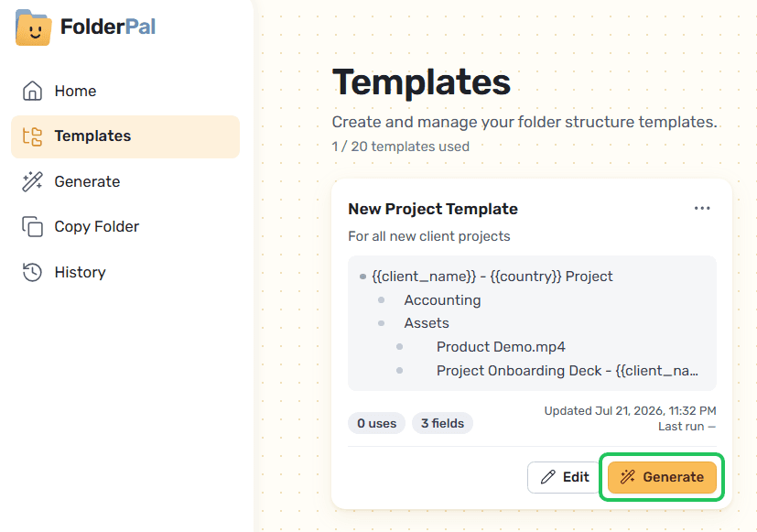Click the Generate magic wand sidebar icon
Viewport: 757px width, 532px height.
pos(32,181)
